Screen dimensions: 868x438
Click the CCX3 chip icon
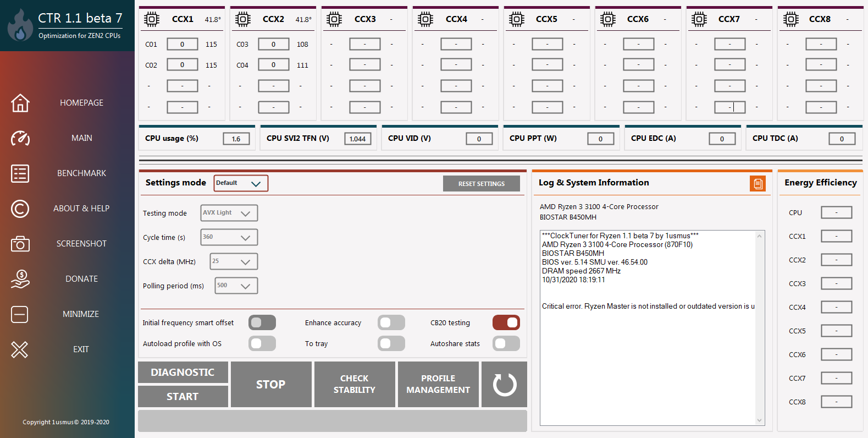coord(334,19)
